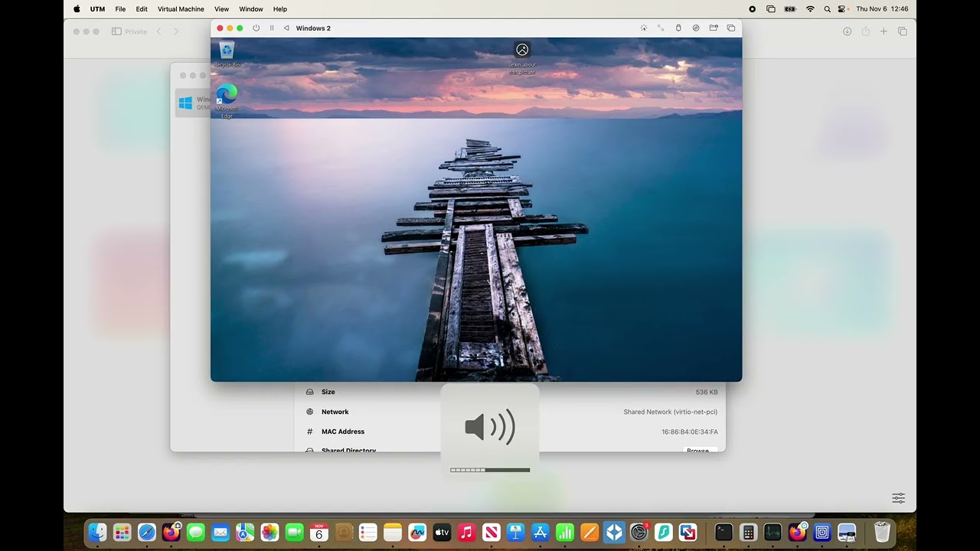Click the Wi-Fi status icon
The height and width of the screenshot is (551, 980).
810,9
